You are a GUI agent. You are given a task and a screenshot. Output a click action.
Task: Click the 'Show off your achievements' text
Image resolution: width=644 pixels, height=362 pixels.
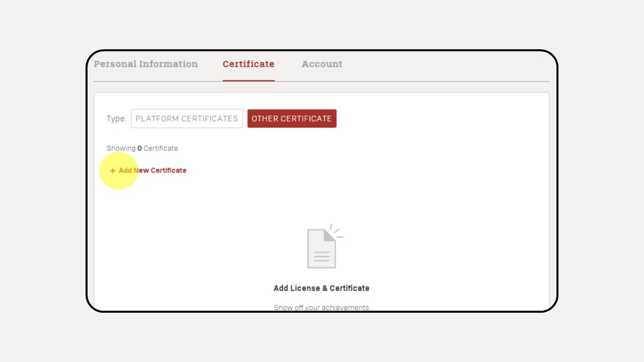tap(321, 308)
